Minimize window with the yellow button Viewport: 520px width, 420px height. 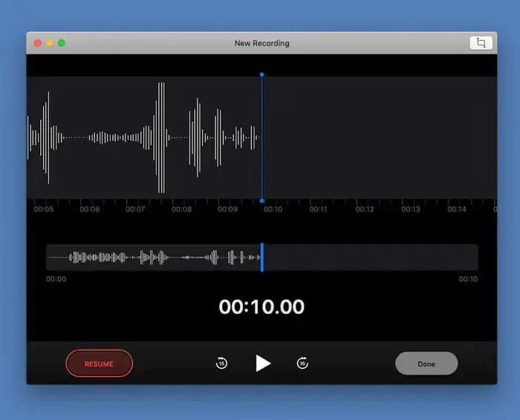(50, 43)
